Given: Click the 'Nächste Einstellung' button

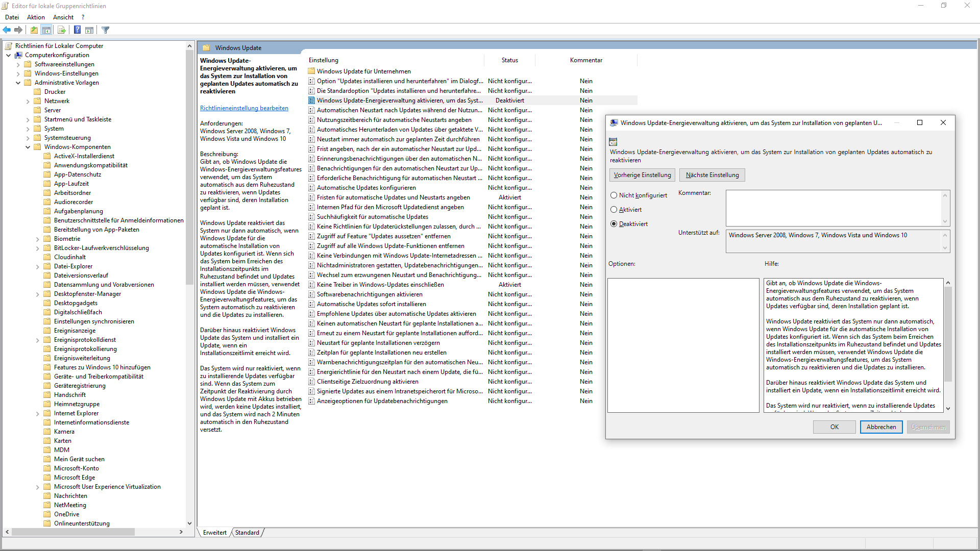Looking at the screenshot, I should tap(712, 175).
